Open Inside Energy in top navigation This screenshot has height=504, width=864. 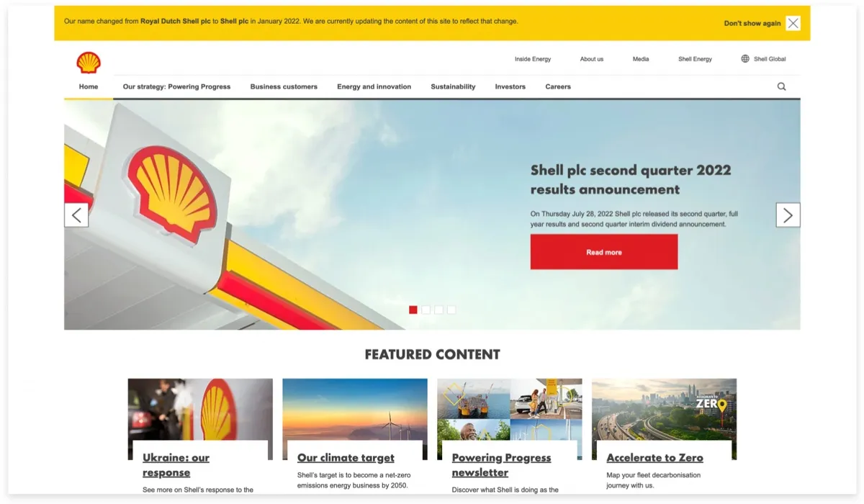coord(533,59)
